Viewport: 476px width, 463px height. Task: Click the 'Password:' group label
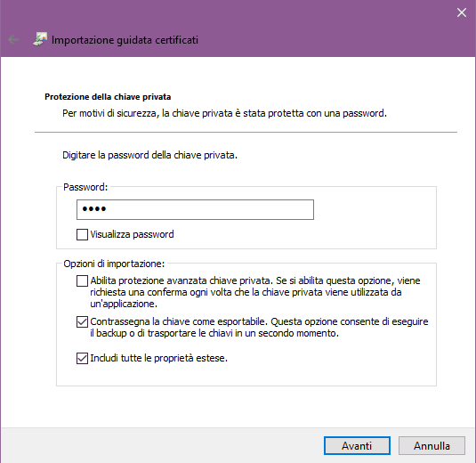pos(85,187)
